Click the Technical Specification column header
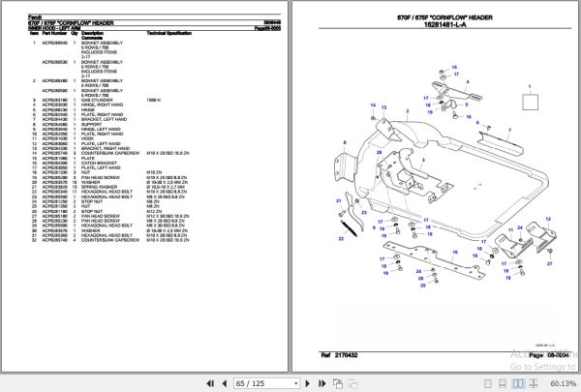581x392 pixels. click(168, 33)
